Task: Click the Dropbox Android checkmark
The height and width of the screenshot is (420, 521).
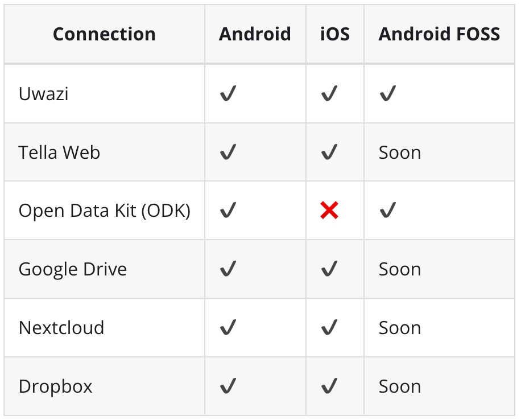Action: click(228, 386)
